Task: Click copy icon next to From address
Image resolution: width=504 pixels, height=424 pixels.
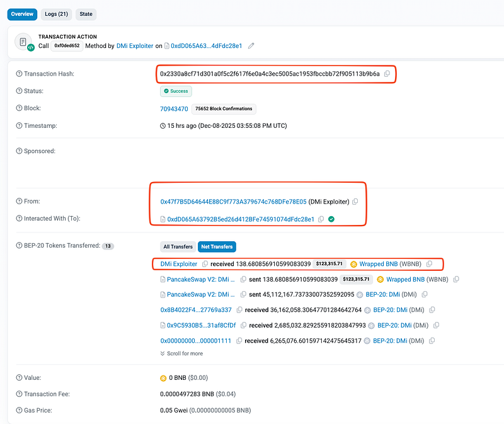Action: (x=355, y=202)
